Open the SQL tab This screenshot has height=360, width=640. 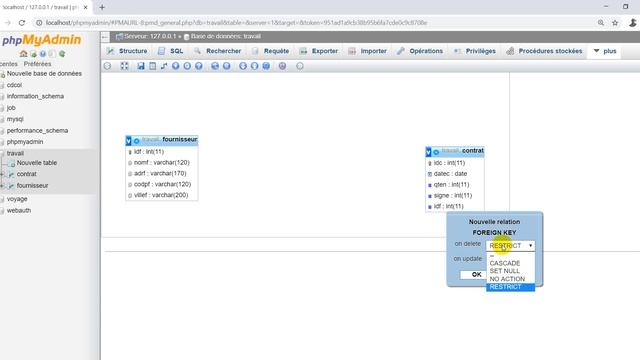coord(171,51)
